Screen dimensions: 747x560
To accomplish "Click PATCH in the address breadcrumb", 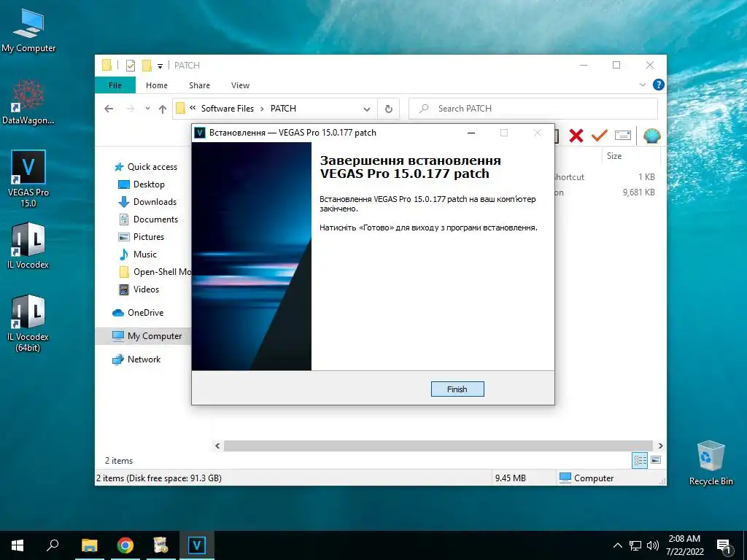I will [283, 109].
